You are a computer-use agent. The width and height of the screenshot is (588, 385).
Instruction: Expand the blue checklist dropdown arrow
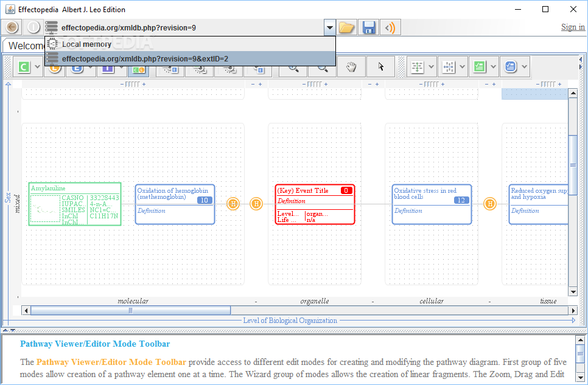click(525, 67)
